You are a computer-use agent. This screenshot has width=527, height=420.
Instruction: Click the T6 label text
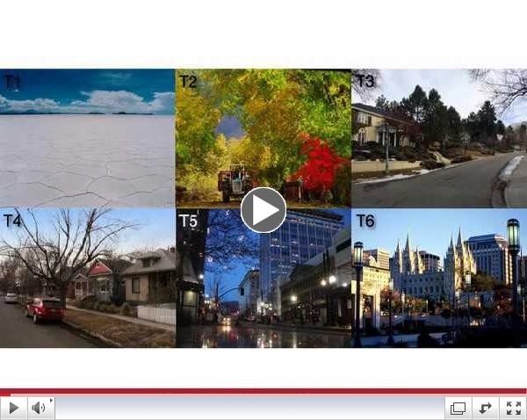[x=365, y=220]
